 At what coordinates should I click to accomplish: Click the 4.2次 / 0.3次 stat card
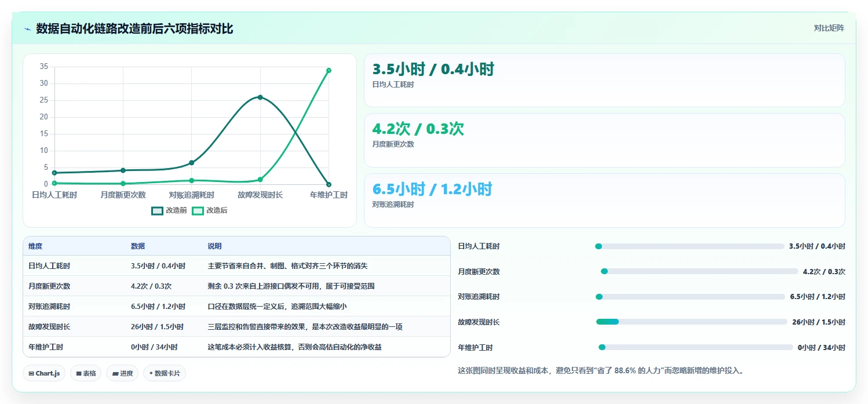pos(604,140)
